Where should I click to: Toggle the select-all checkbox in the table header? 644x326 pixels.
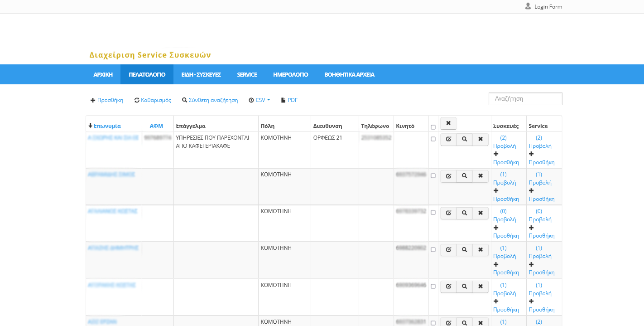(x=433, y=127)
